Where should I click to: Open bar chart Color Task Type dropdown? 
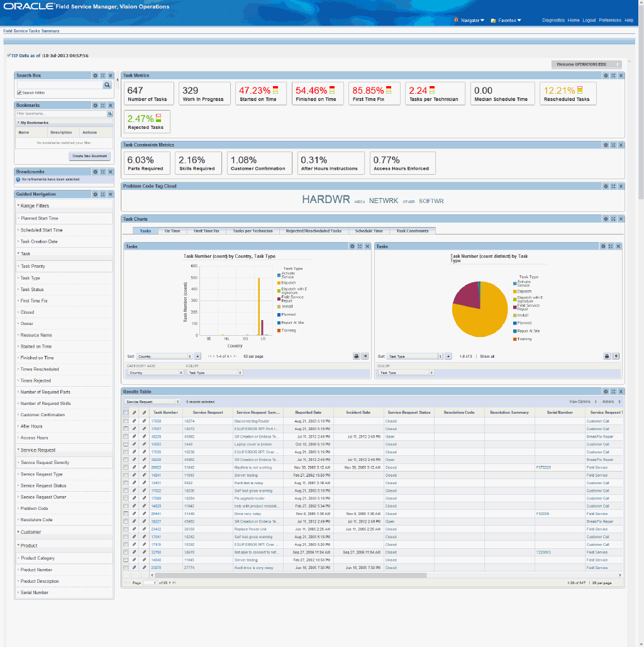(x=214, y=373)
